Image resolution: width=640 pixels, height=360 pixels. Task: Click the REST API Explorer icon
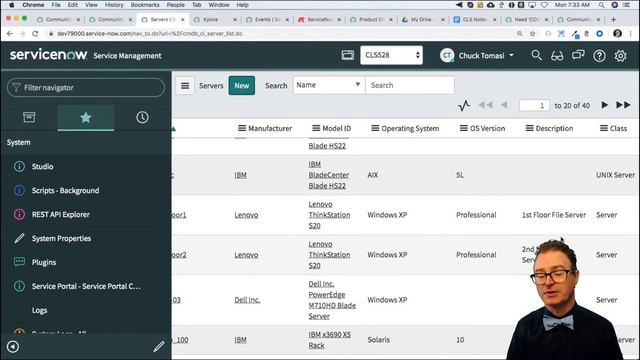(x=19, y=214)
